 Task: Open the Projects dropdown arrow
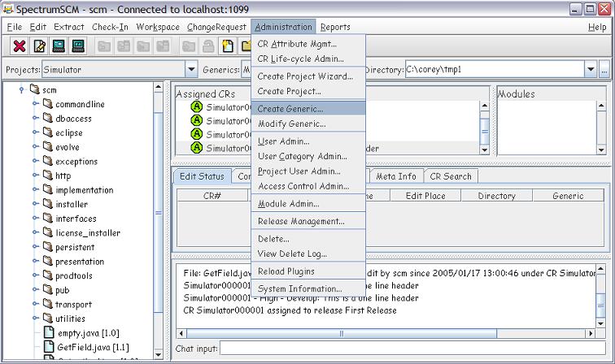click(191, 69)
